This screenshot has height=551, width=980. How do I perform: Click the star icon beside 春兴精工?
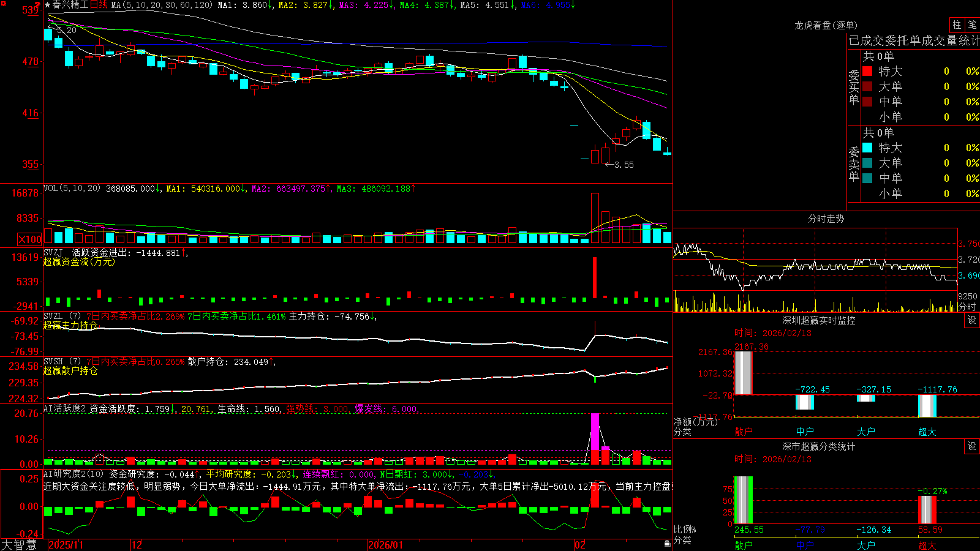pos(48,5)
